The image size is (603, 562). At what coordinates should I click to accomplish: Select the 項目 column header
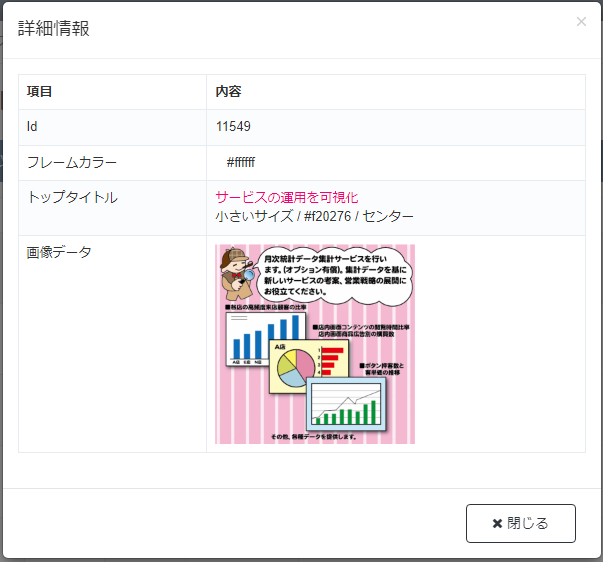coord(39,92)
